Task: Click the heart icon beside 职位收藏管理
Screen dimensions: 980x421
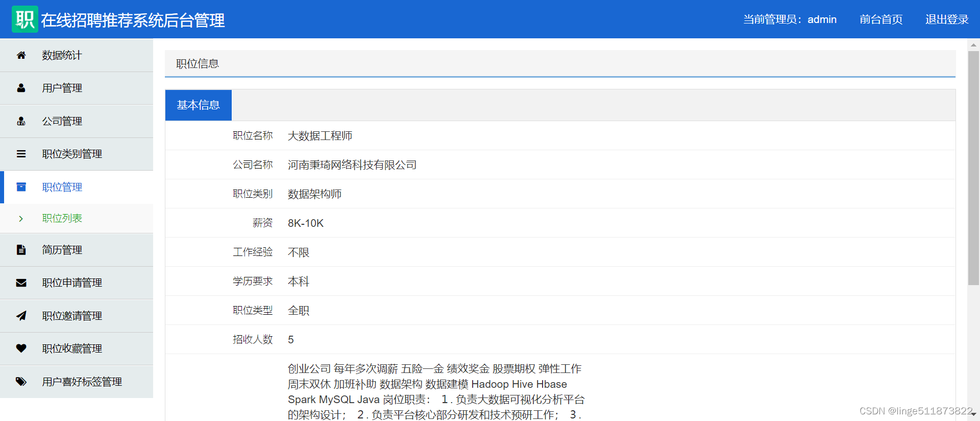Action: coord(21,348)
